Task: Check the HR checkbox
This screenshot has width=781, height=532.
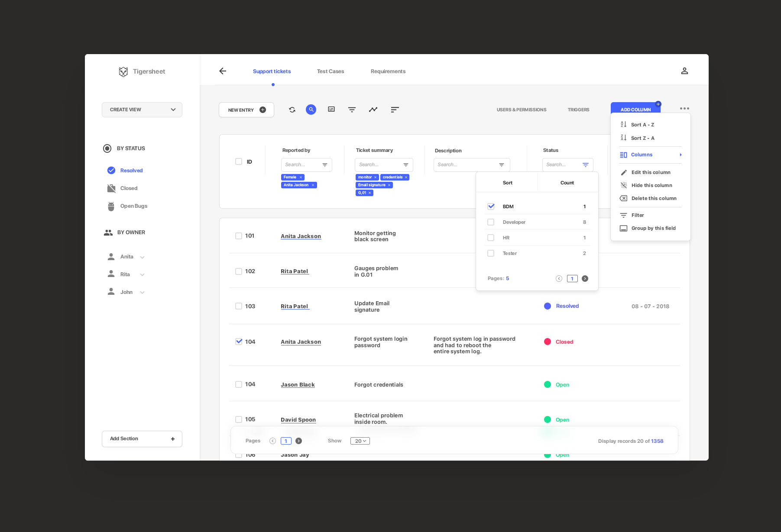Action: pyautogui.click(x=491, y=238)
